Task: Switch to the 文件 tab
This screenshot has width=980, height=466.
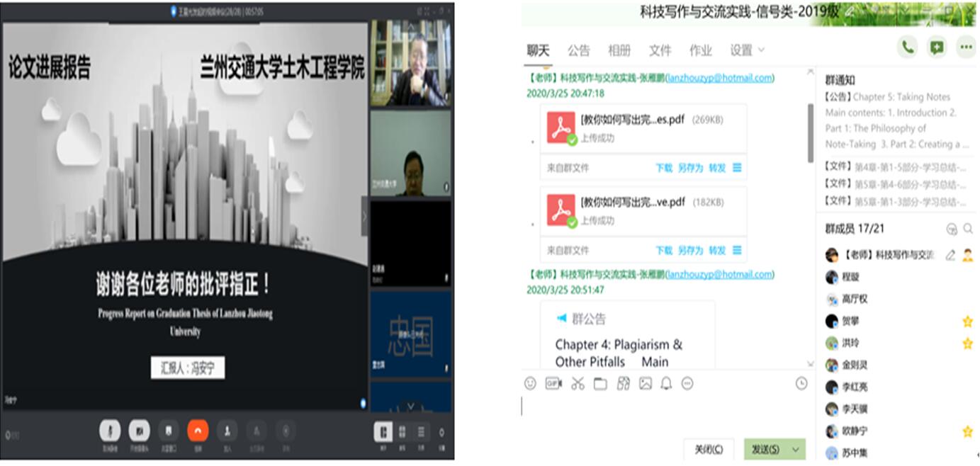Action: coord(660,50)
